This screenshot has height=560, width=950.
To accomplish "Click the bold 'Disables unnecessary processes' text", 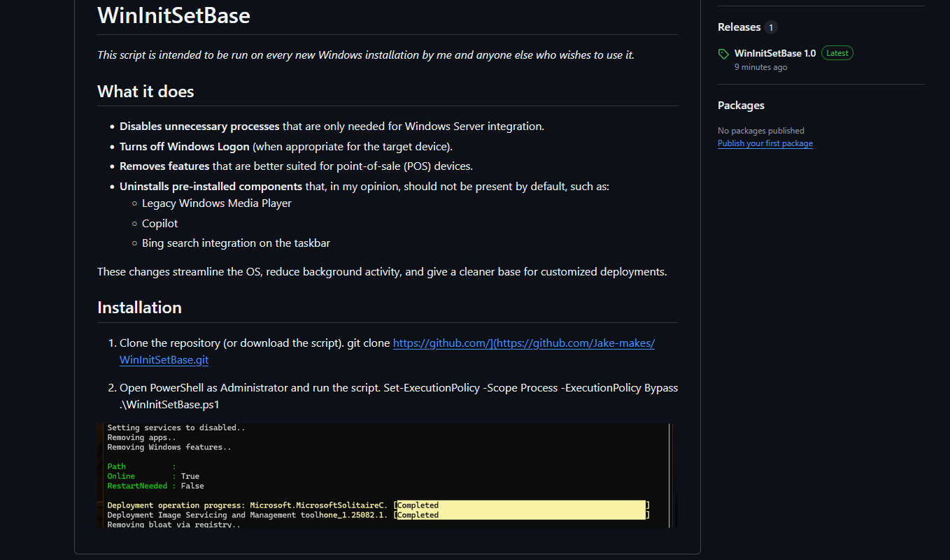I will [199, 127].
